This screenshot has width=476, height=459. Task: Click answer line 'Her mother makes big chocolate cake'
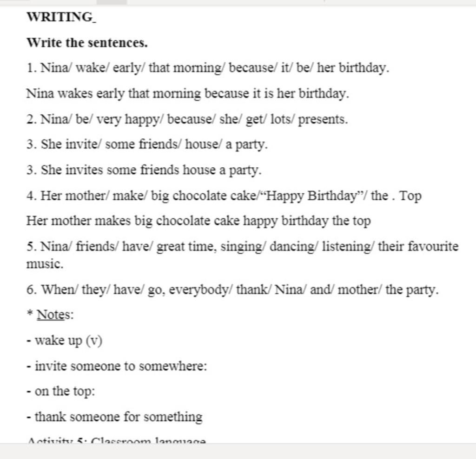click(198, 221)
